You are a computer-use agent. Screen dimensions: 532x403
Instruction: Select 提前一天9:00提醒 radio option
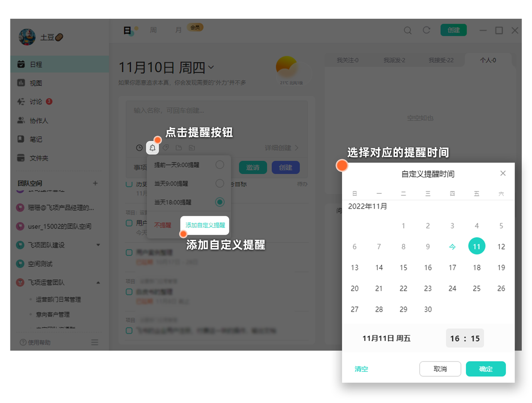coord(219,165)
